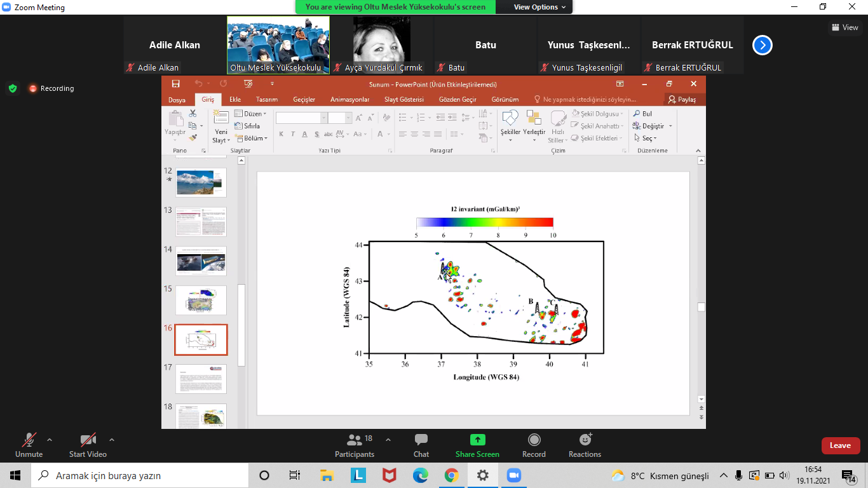Open Google Chrome from the taskbar
868x488 pixels.
[x=452, y=475]
